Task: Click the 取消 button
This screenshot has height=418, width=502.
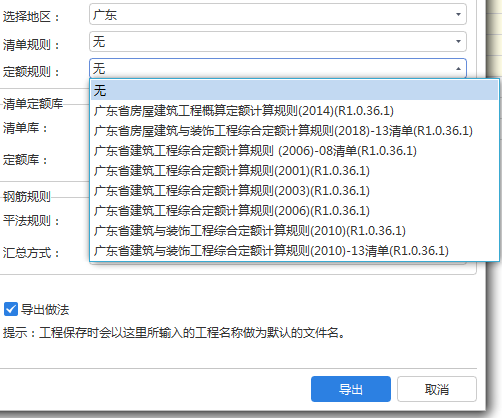Action: tap(437, 389)
